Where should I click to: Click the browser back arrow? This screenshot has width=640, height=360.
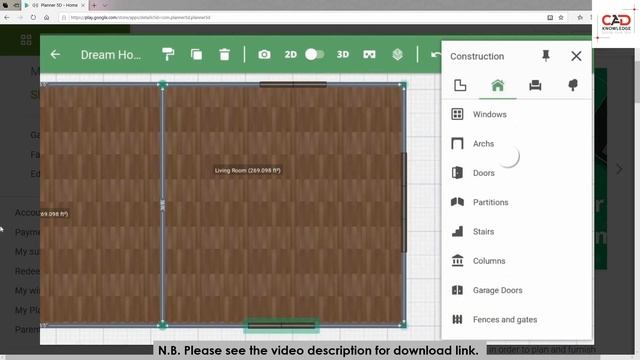7,18
